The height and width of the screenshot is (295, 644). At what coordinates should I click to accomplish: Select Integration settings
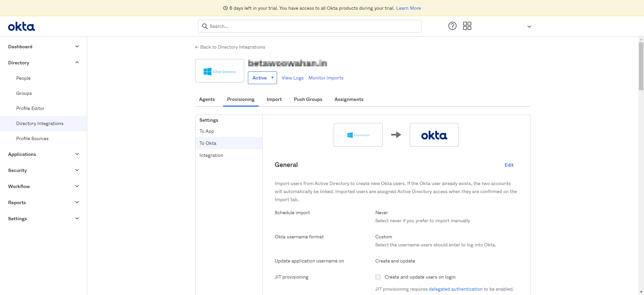tap(229, 155)
